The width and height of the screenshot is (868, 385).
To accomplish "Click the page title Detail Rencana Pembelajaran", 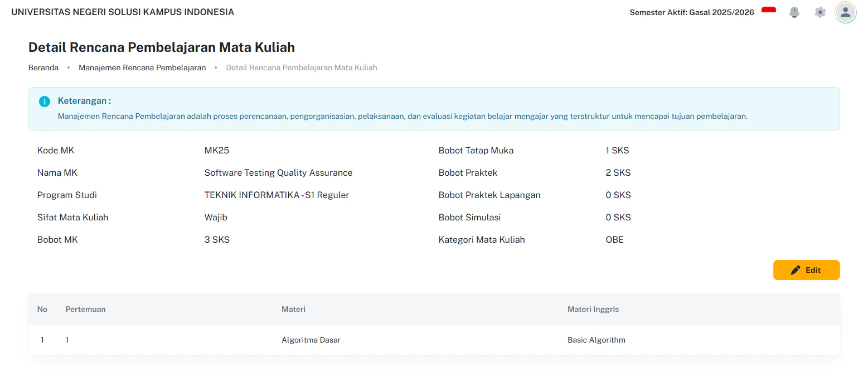I will pos(161,47).
